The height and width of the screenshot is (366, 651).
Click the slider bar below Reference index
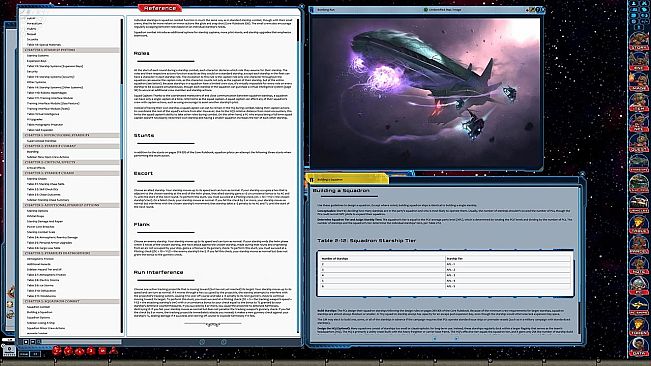[81, 342]
